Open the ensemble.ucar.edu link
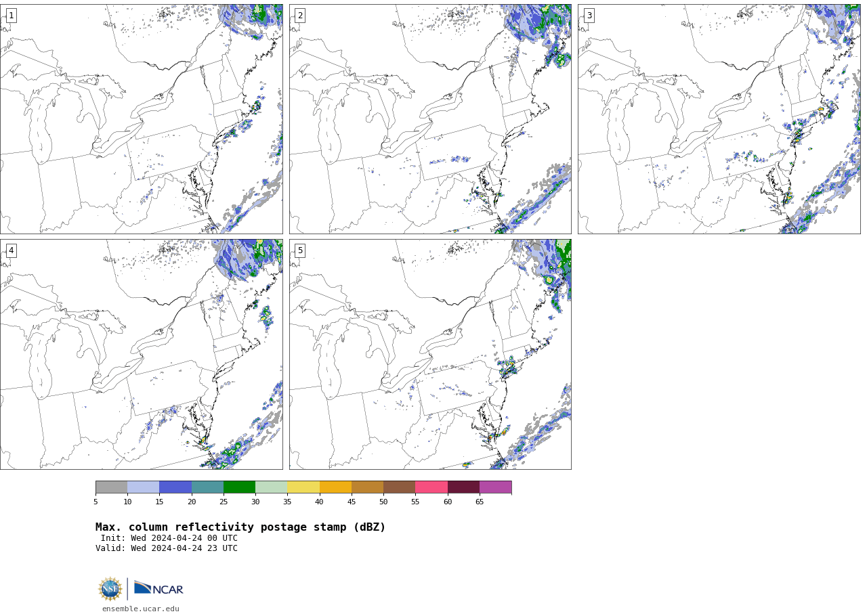Screen dimensions: 867x616 [141, 609]
